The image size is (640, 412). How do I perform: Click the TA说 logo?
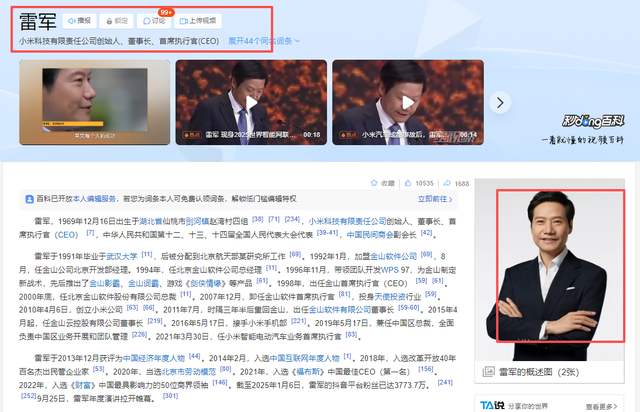click(x=492, y=405)
